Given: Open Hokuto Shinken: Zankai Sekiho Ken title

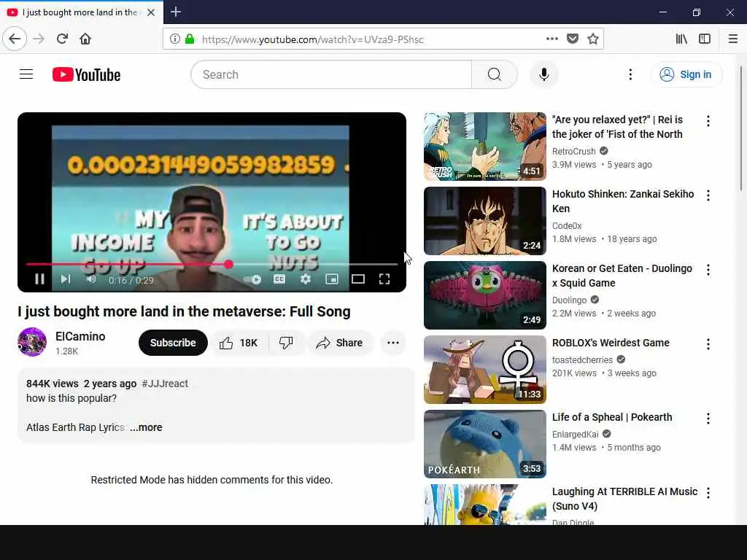Looking at the screenshot, I should (x=623, y=201).
